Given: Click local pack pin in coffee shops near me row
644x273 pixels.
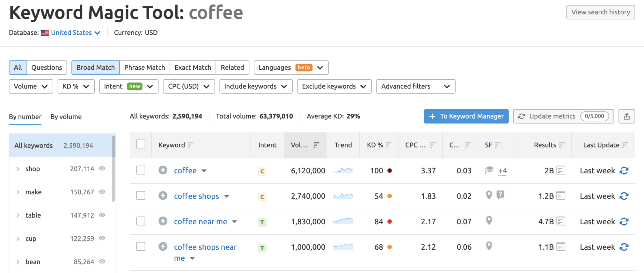Looking at the screenshot, I should (489, 246).
